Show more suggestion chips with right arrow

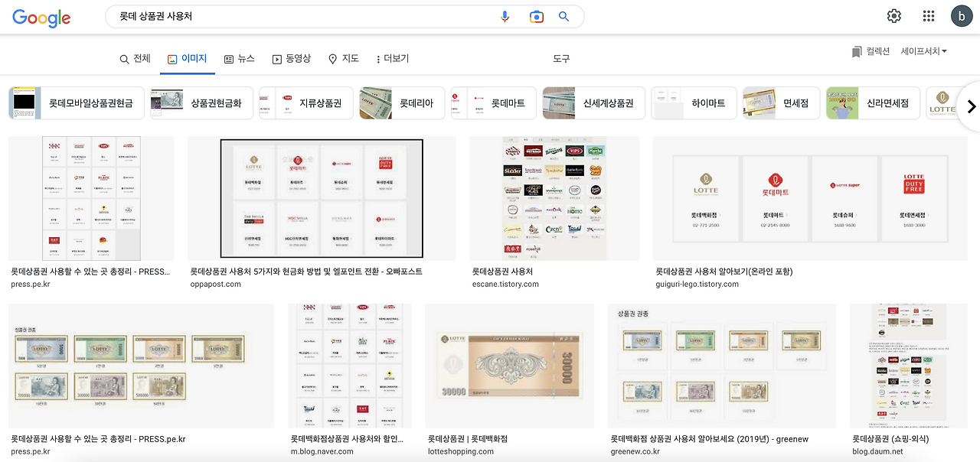(x=971, y=106)
